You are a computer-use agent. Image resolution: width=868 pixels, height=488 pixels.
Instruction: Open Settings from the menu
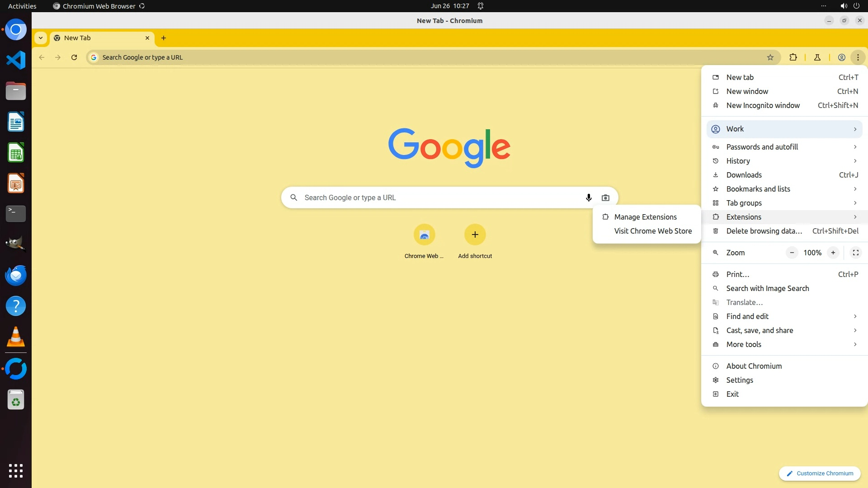[x=740, y=380]
